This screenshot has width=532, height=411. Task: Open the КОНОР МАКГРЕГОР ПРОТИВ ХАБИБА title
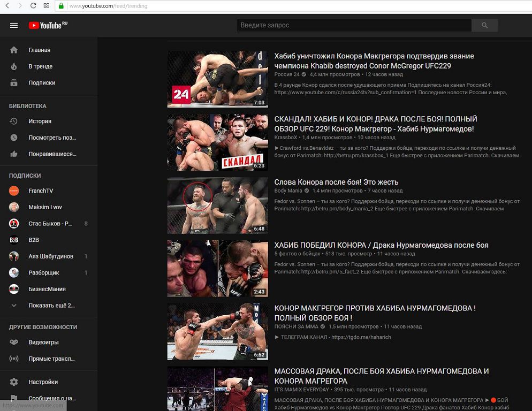click(x=375, y=313)
